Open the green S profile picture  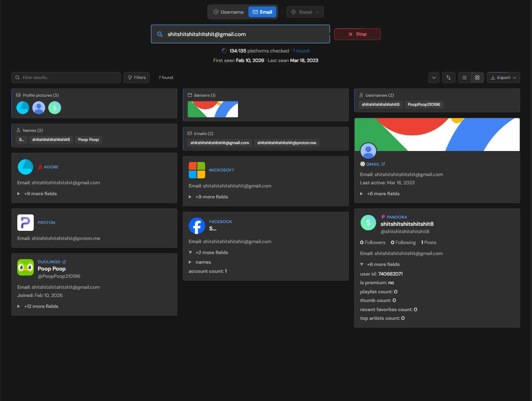pos(55,108)
